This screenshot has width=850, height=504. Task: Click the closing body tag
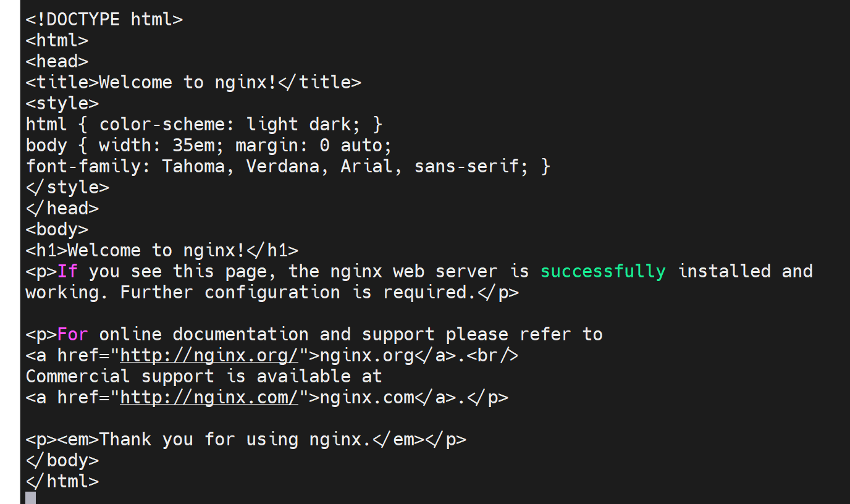coord(62,460)
